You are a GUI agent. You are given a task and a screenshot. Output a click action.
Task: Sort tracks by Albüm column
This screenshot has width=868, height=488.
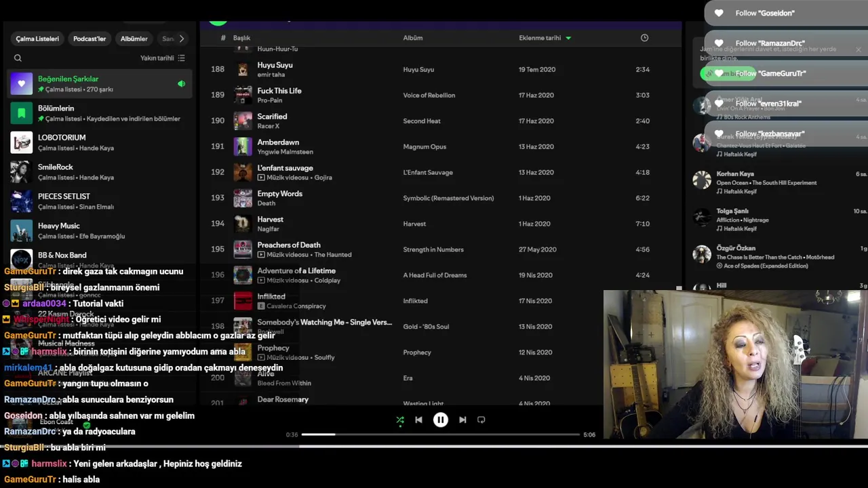coord(413,38)
